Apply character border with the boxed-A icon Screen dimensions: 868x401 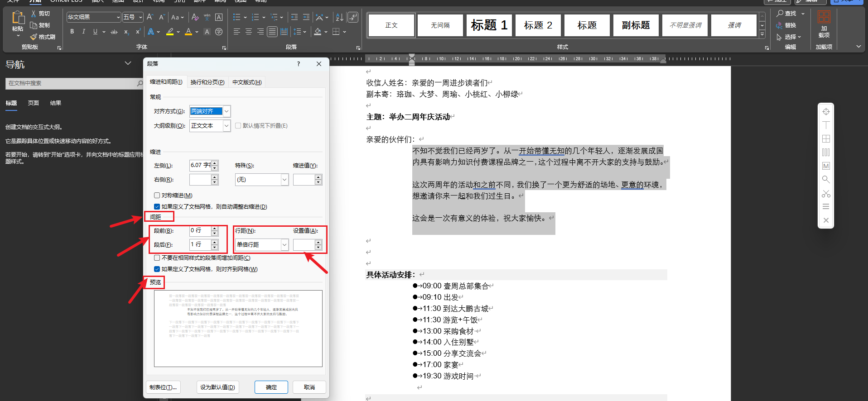point(219,17)
